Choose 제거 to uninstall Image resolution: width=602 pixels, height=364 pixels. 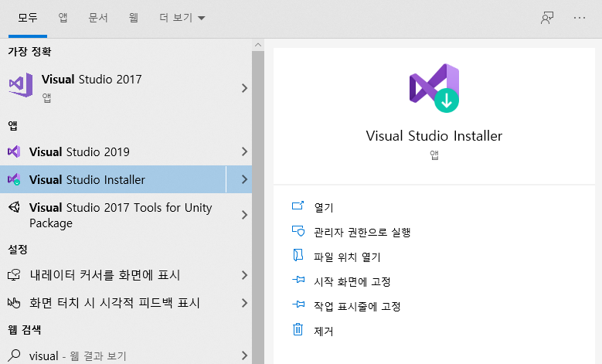(x=324, y=332)
